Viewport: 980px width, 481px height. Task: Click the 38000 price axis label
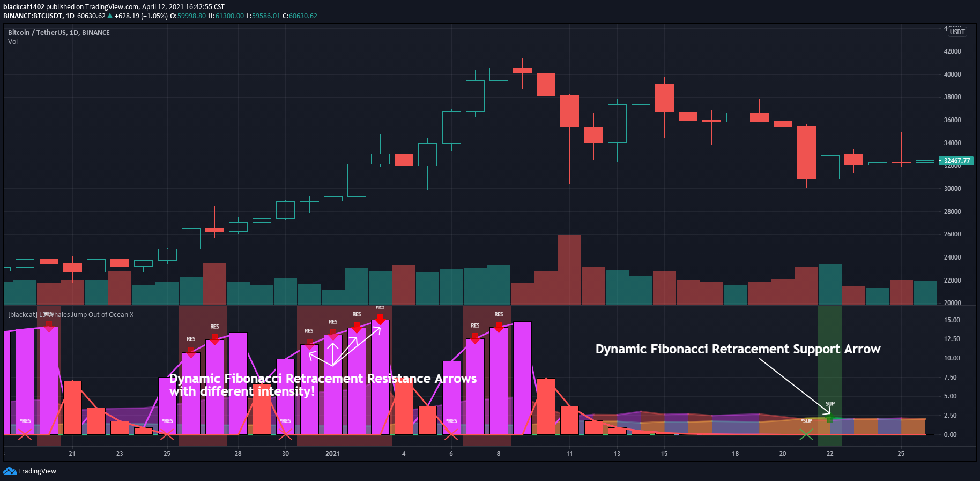point(953,97)
